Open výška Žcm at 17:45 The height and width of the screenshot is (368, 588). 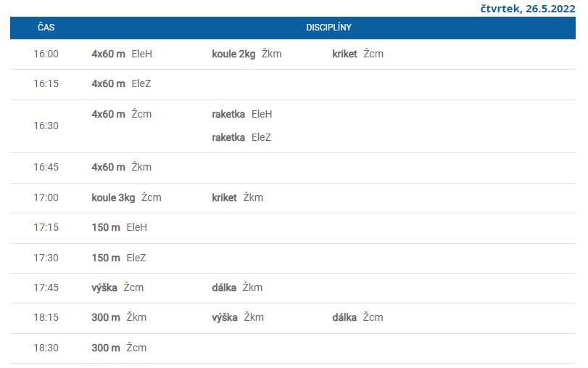coord(117,287)
